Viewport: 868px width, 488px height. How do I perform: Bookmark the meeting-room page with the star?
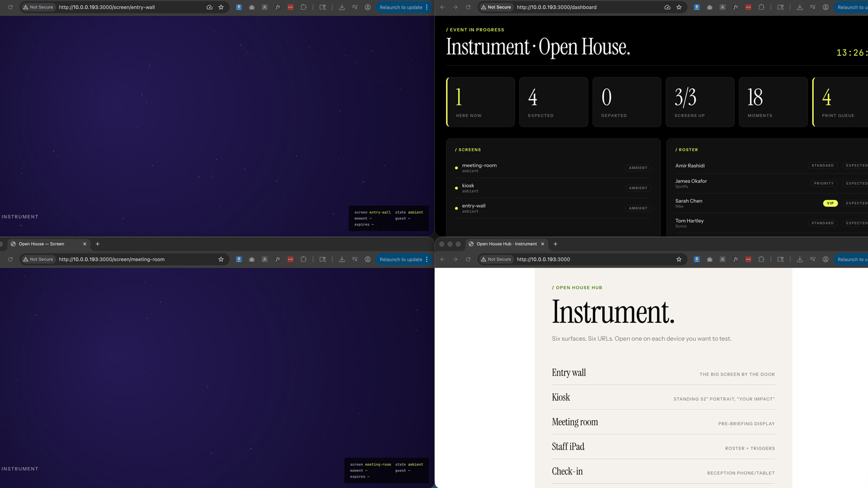[x=221, y=259]
